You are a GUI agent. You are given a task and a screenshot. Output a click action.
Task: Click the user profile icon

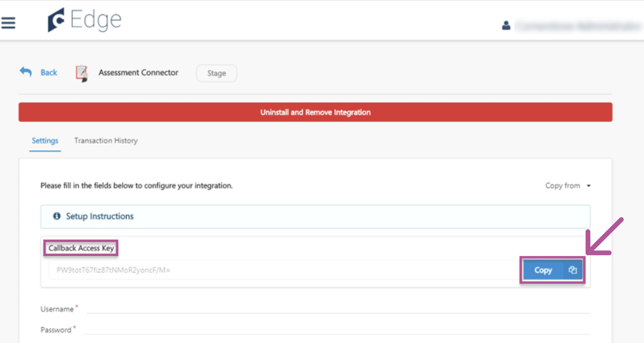point(506,26)
